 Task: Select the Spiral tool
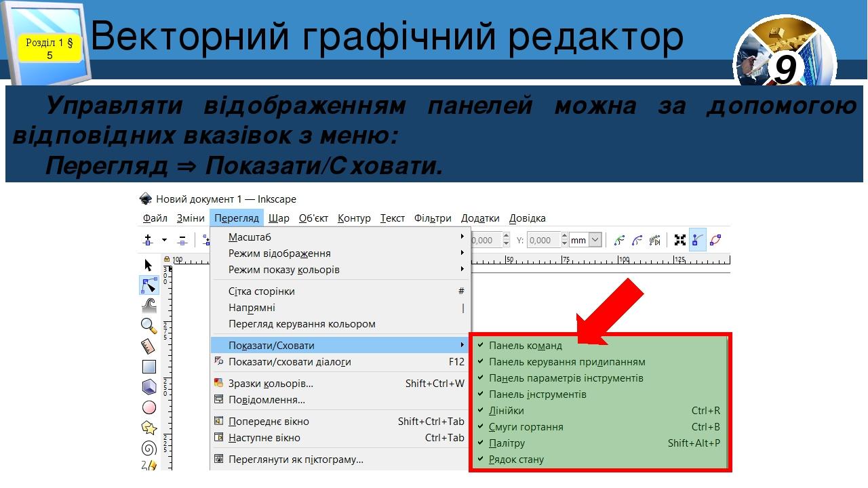click(x=149, y=448)
